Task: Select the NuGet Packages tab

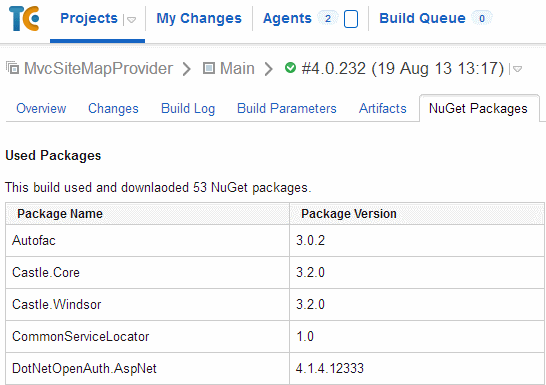Action: 478,108
